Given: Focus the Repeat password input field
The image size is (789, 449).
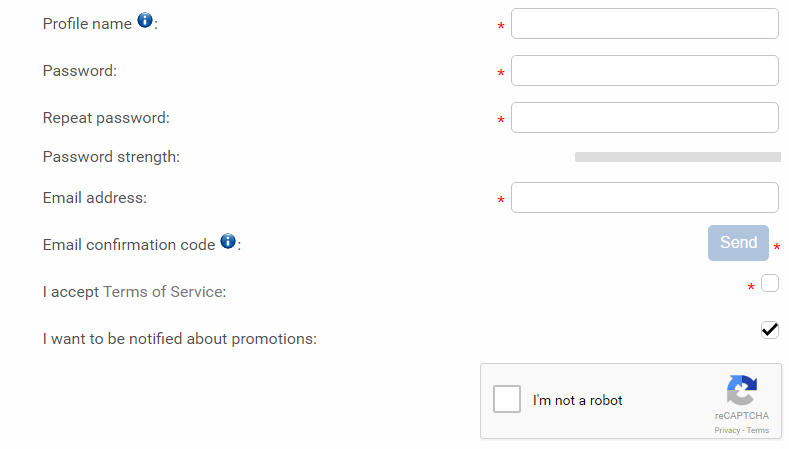Looking at the screenshot, I should coord(645,118).
